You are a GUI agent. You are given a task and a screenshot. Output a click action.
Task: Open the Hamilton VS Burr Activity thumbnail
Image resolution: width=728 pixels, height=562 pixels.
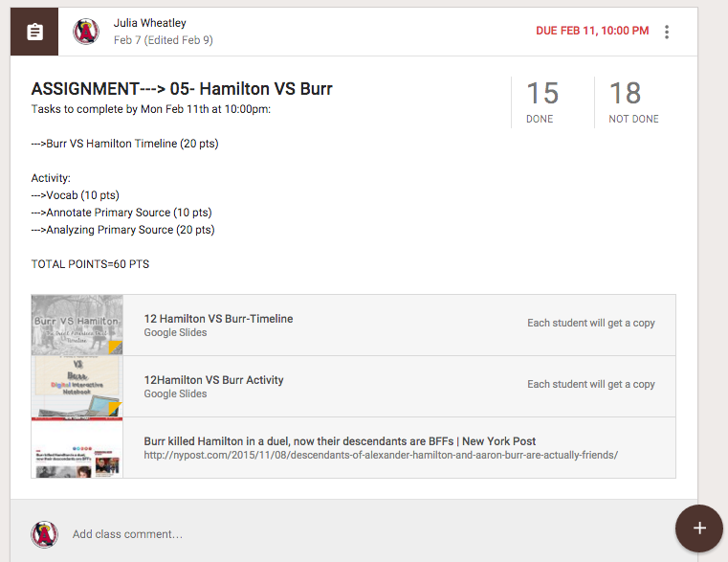point(77,386)
